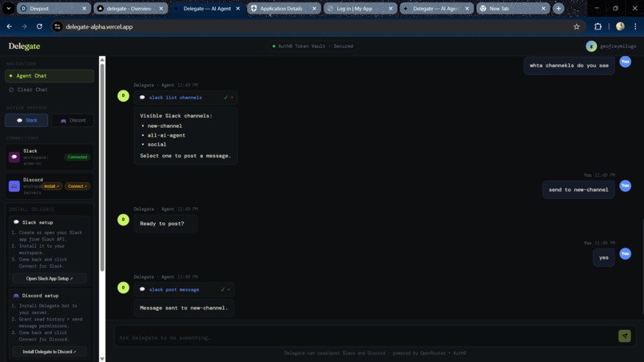Click the sidebar scrollbar down arrow
Image resolution: width=644 pixels, height=362 pixels.
click(102, 359)
